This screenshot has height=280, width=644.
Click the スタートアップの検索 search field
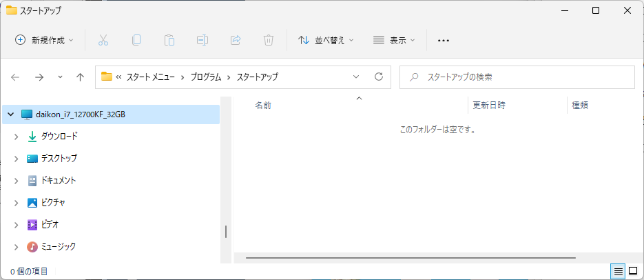pyautogui.click(x=517, y=77)
